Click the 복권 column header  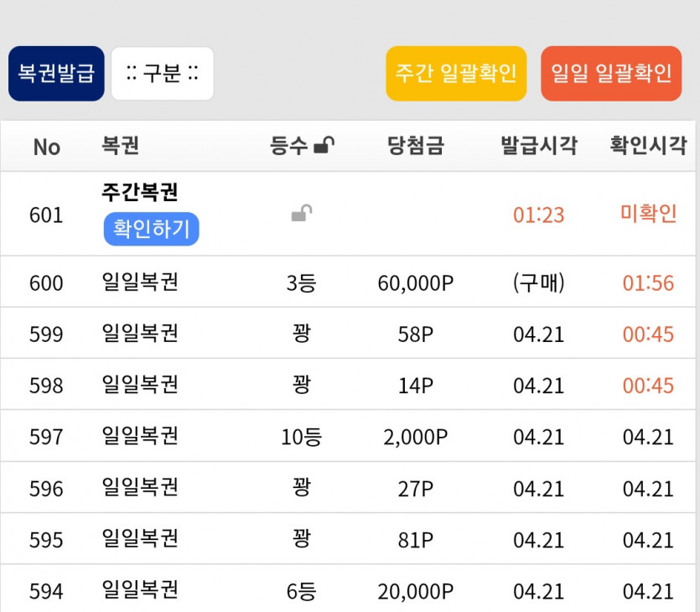pos(120,145)
